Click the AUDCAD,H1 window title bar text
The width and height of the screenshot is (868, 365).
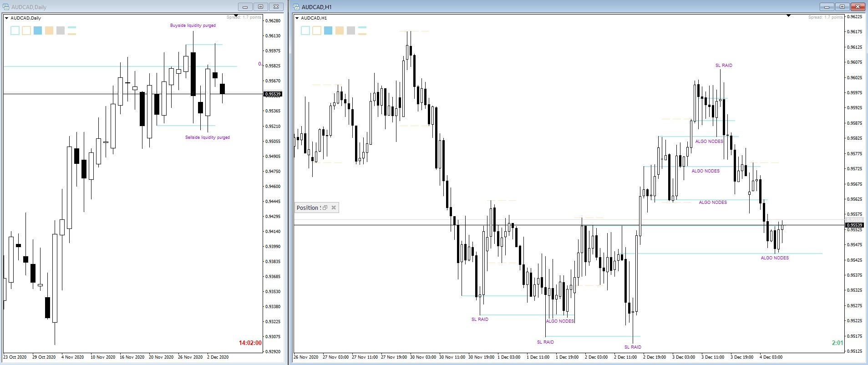pos(316,7)
